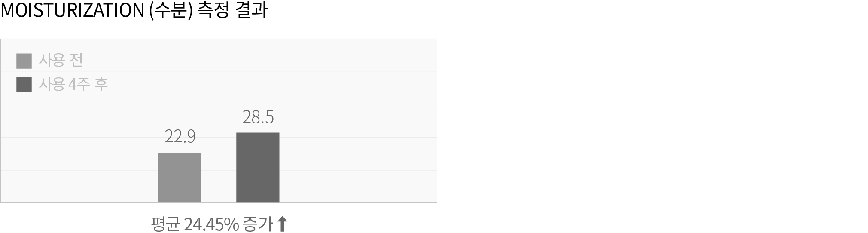
Task: Click the 사용 전 legend label
Action: pyautogui.click(x=61, y=61)
